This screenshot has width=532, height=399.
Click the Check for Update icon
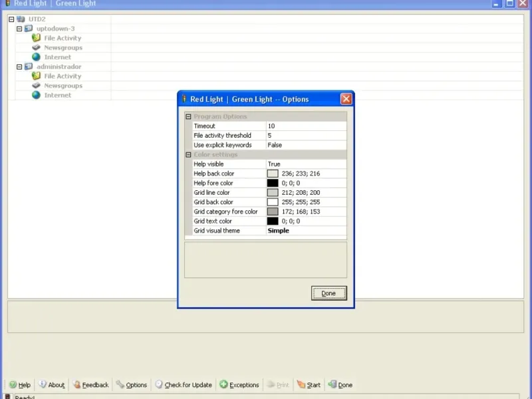coord(159,384)
